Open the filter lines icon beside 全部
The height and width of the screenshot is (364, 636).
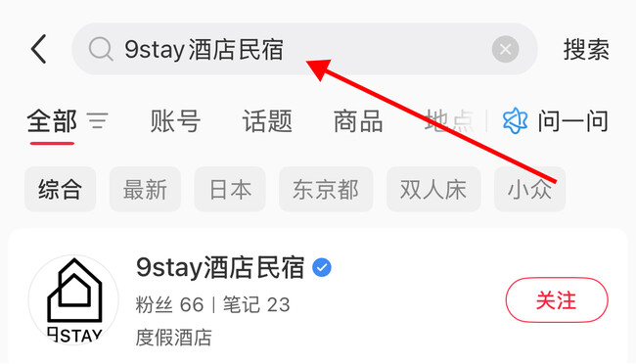(x=98, y=121)
